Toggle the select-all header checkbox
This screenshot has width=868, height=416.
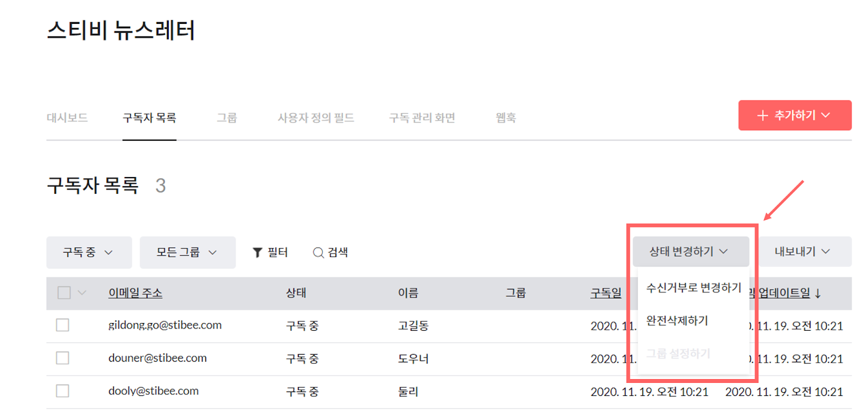coord(64,293)
